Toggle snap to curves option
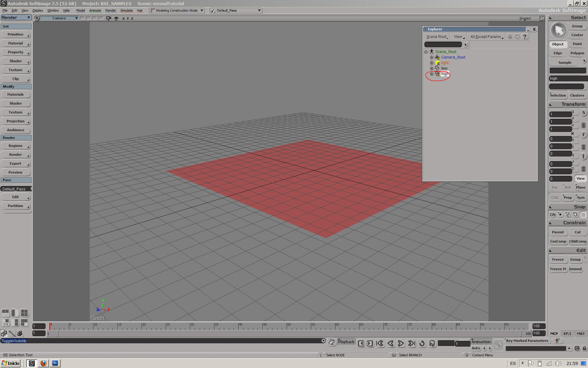Image resolution: width=588 pixels, height=368 pixels. (568, 215)
